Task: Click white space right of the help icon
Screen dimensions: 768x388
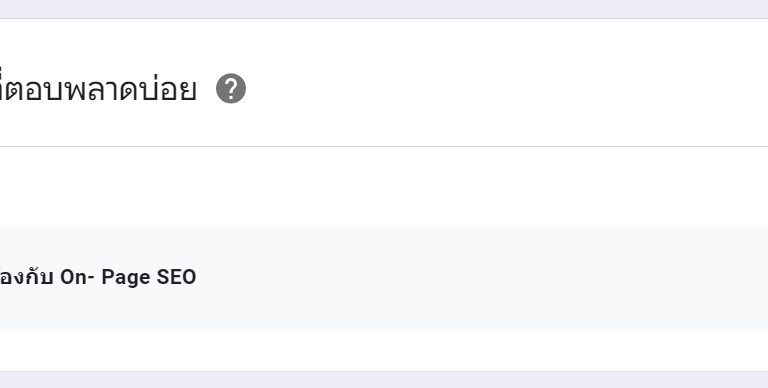Action: click(490, 89)
